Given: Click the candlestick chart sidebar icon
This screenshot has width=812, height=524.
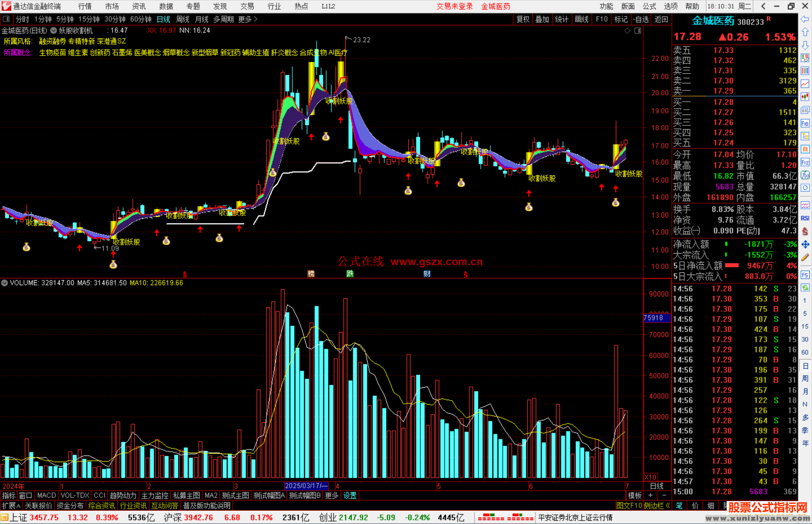Looking at the screenshot, I should [x=805, y=97].
